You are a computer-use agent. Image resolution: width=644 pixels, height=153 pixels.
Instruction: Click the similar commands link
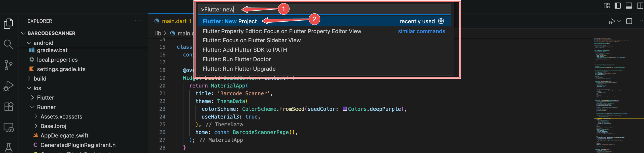click(421, 31)
